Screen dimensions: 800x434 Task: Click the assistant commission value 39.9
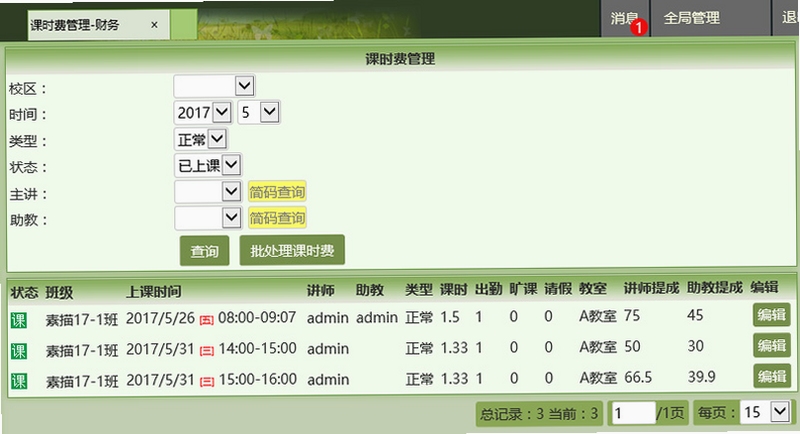702,377
